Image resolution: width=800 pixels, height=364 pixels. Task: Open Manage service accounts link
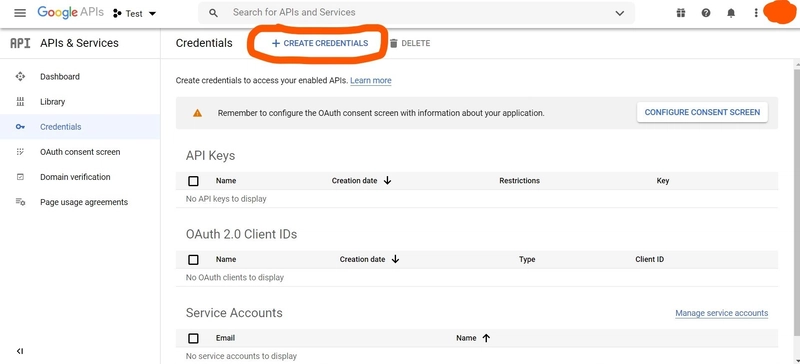tap(721, 313)
